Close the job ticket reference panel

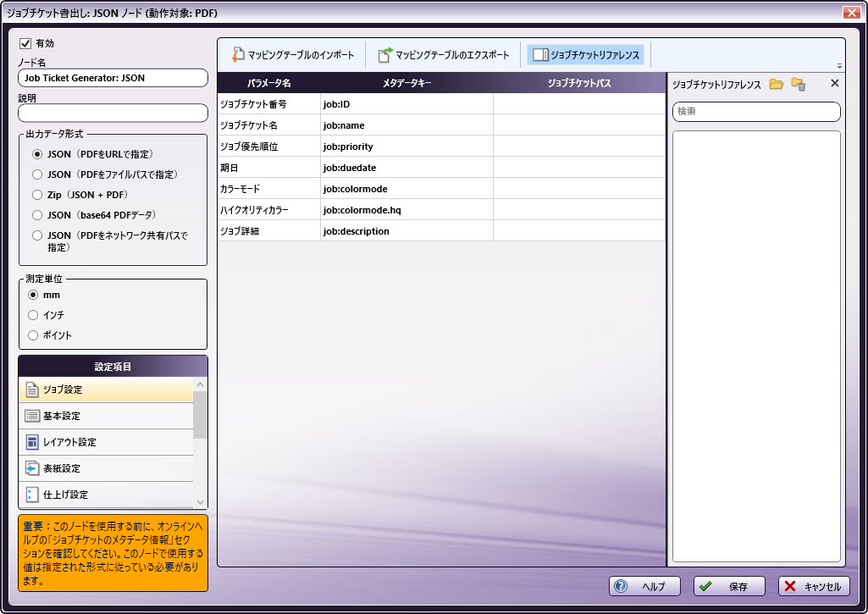[x=835, y=83]
